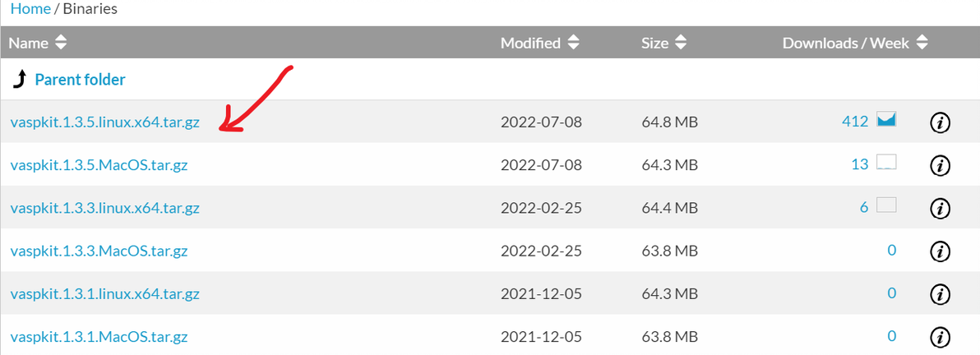Sort files by Size column
The image size is (980, 355).
(663, 43)
